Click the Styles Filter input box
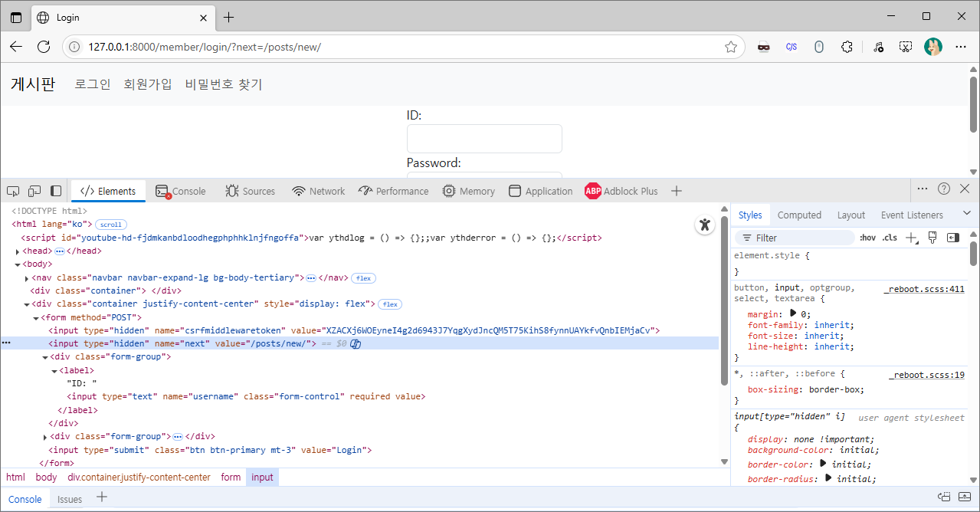This screenshot has width=980, height=512. coord(794,238)
